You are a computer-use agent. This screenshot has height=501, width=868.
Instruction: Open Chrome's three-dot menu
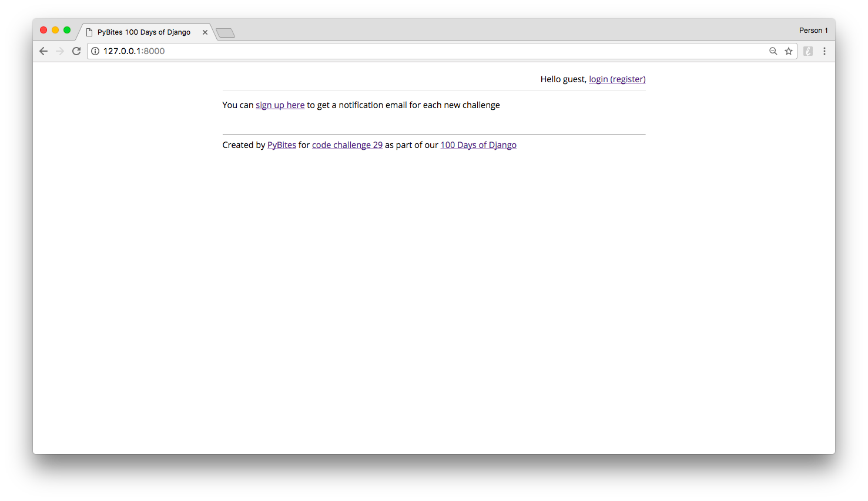pyautogui.click(x=825, y=51)
